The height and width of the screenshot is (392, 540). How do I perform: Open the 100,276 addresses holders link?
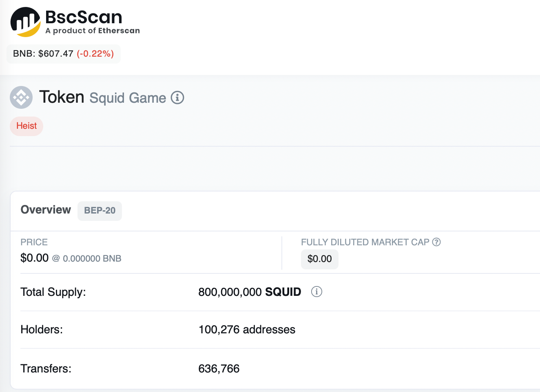(x=246, y=330)
